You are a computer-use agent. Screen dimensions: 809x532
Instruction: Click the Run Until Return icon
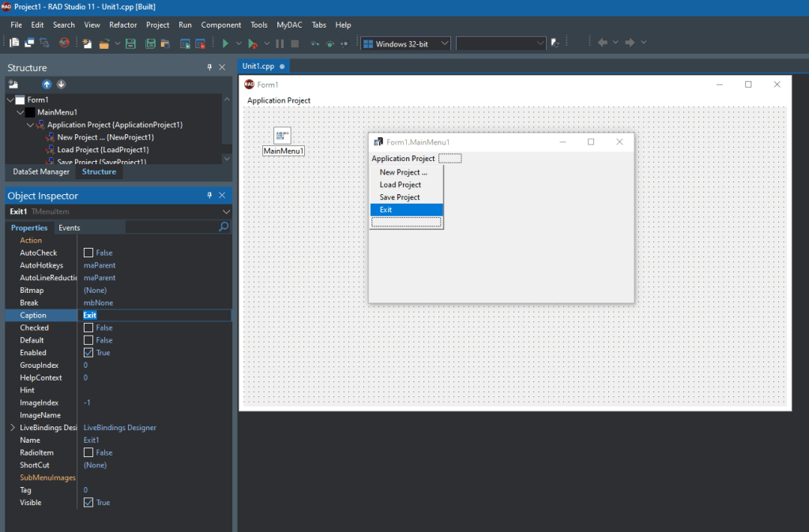(344, 44)
